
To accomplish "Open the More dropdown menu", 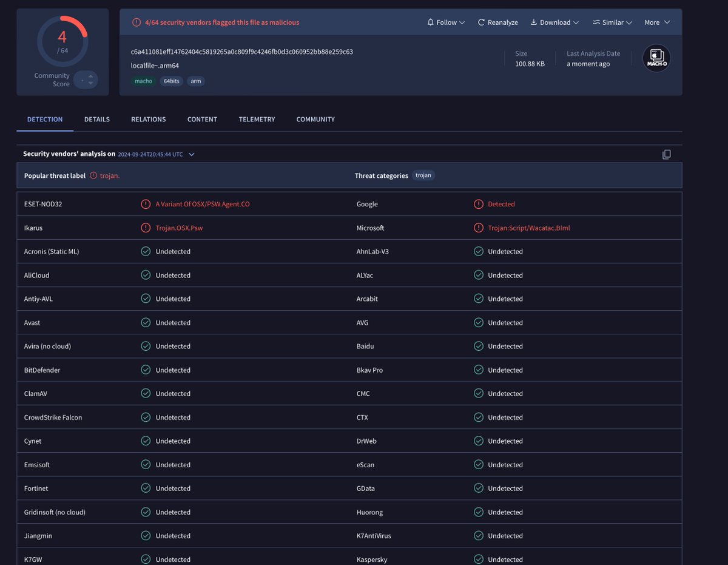I will (657, 22).
